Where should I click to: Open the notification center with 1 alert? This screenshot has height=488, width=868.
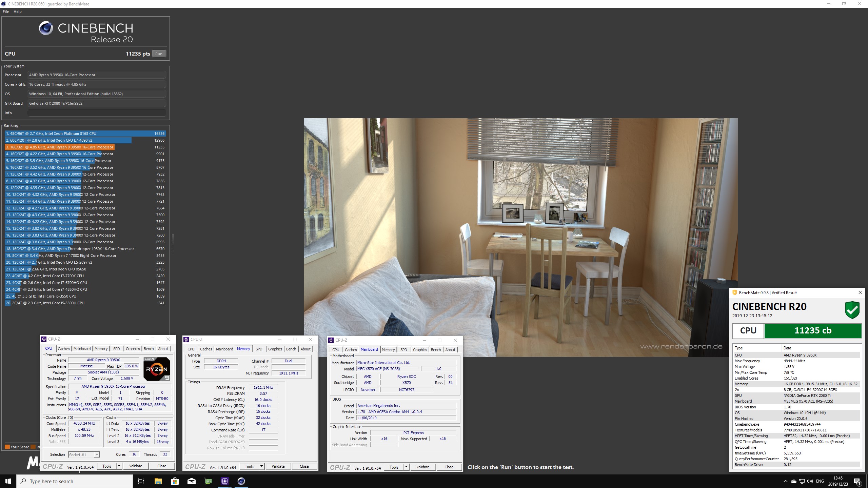(x=857, y=481)
